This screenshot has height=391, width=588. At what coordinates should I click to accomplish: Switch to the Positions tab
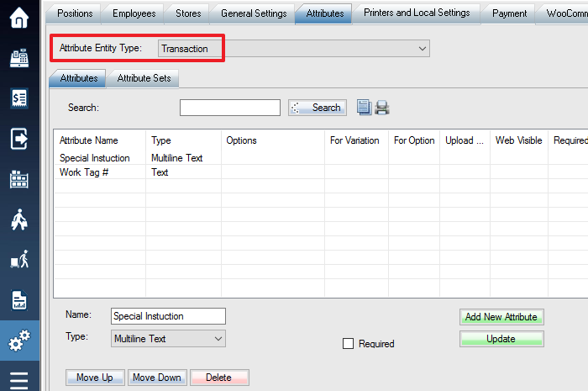(x=75, y=13)
